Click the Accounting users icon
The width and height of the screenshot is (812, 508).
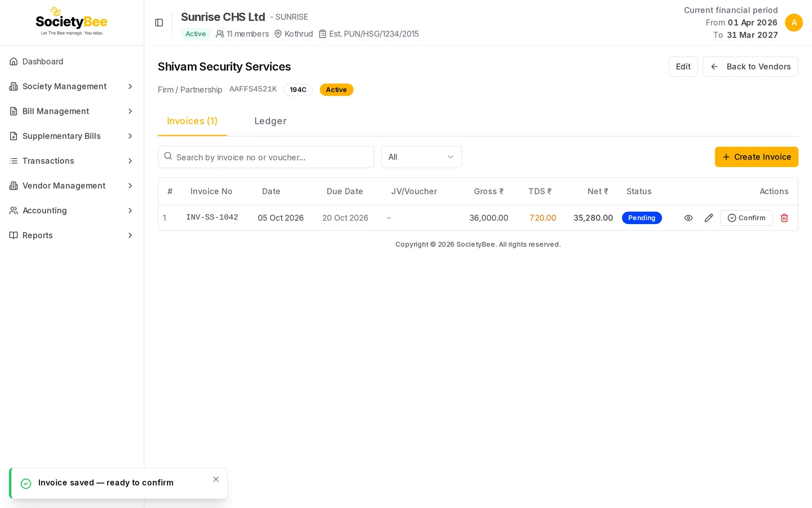coord(14,210)
